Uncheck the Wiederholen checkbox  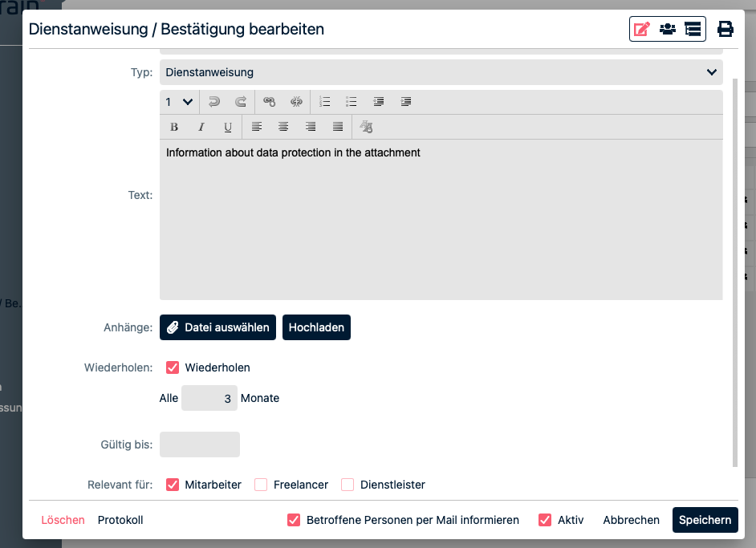point(173,367)
